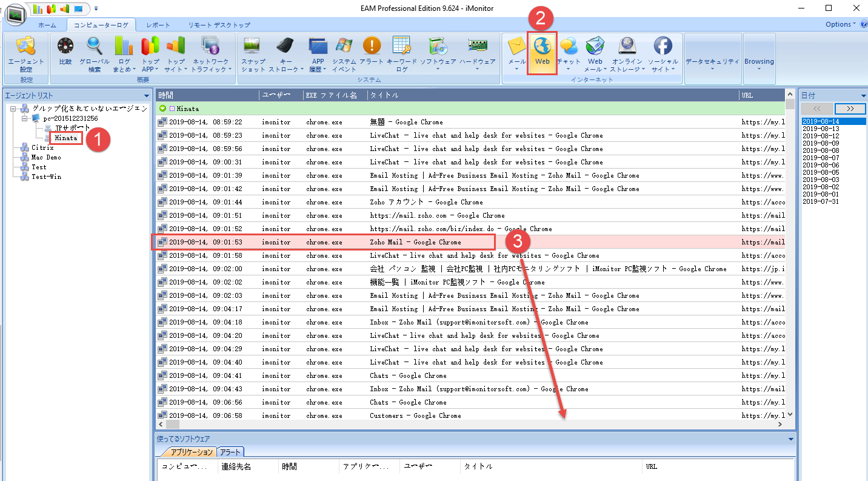Click log table vertical scroll down arrow

[x=790, y=414]
